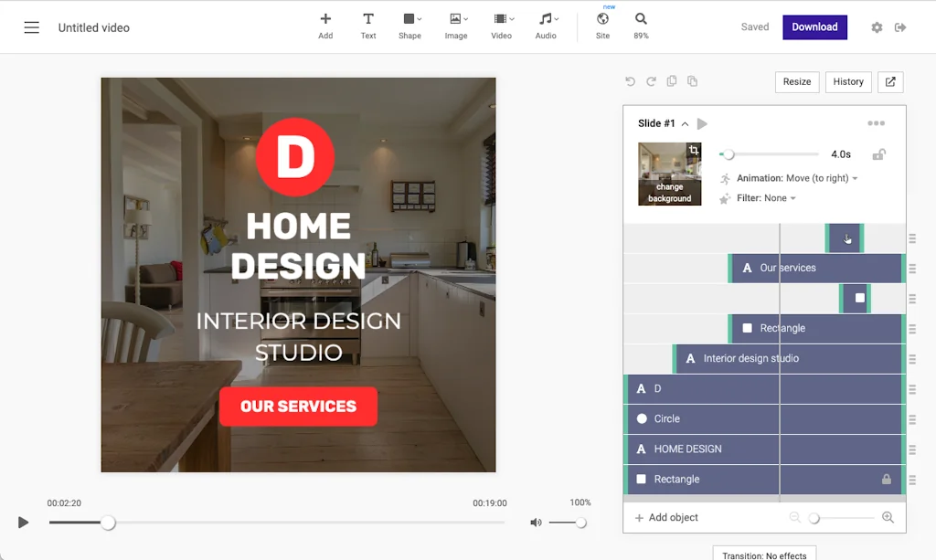Open the Shape menu in toolbar
Image resolution: width=936 pixels, height=560 pixels.
click(410, 25)
